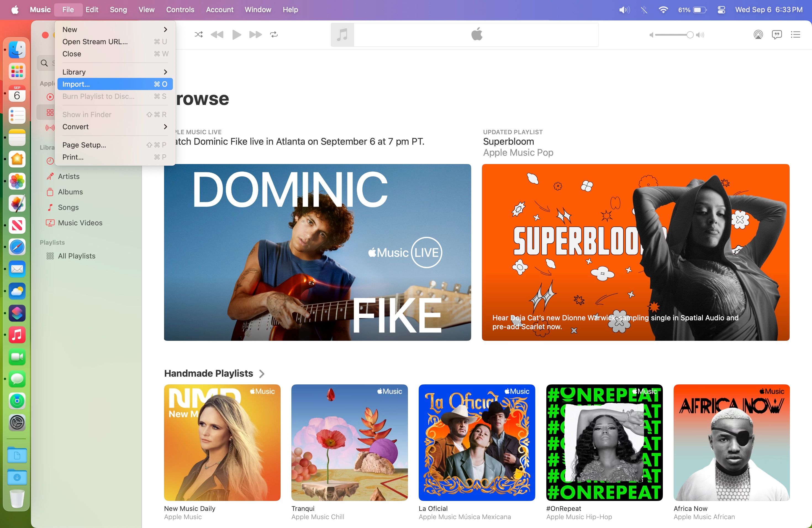This screenshot has width=812, height=528.
Task: Toggle shuffle playback
Action: point(198,35)
